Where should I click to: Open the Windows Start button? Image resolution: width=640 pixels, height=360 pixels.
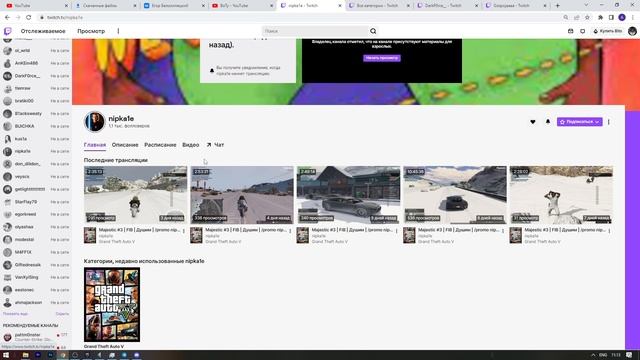point(6,355)
